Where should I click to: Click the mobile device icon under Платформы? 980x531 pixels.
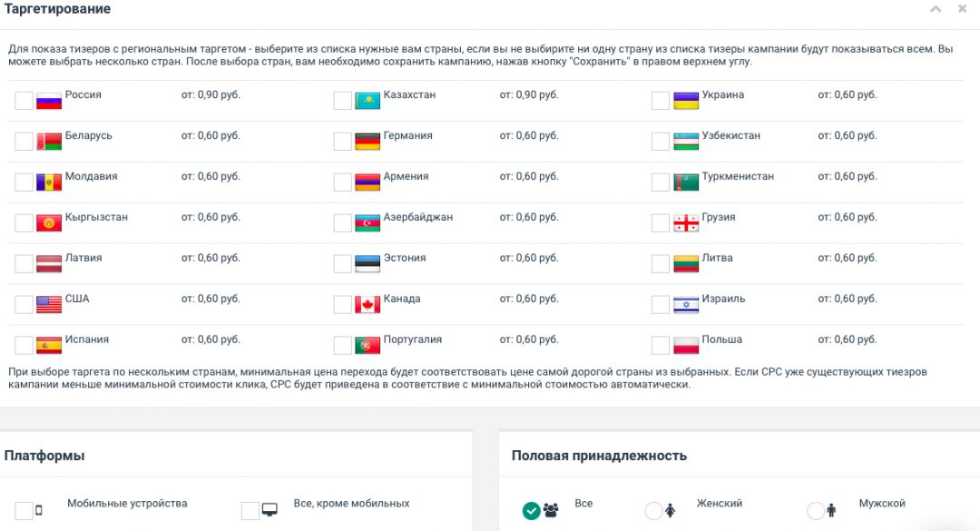click(38, 507)
